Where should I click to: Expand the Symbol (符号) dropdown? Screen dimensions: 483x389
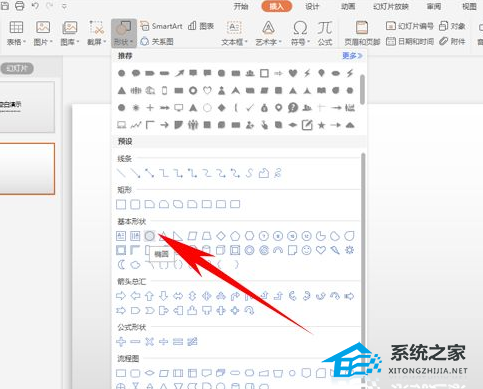pos(300,33)
